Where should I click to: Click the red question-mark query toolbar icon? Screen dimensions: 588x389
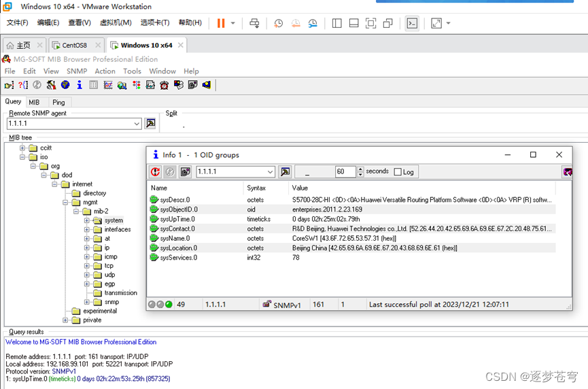pos(23,85)
